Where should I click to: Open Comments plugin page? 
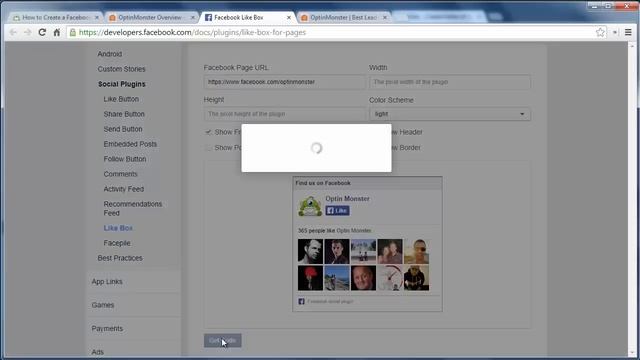click(x=120, y=174)
